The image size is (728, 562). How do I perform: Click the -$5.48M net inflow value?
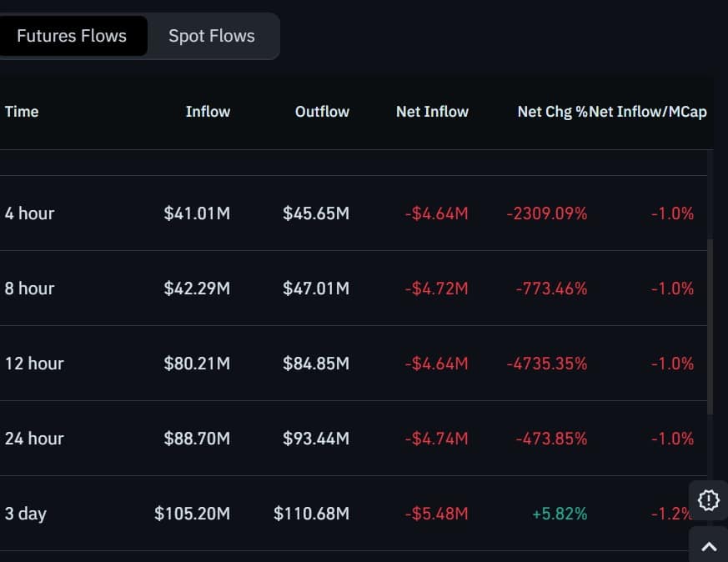(x=436, y=514)
